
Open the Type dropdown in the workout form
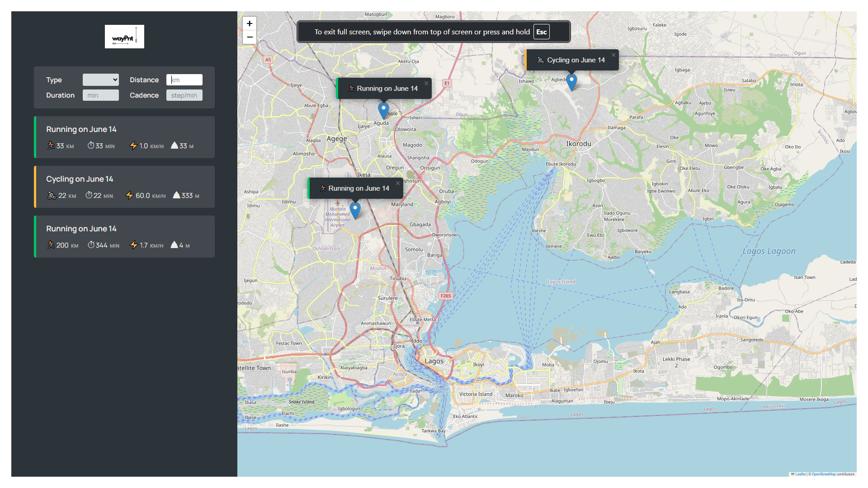point(100,80)
